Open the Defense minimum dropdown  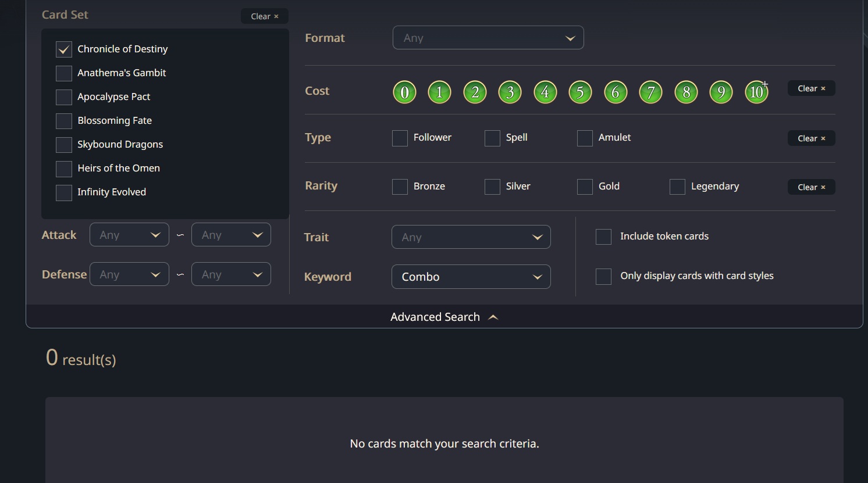click(x=129, y=274)
